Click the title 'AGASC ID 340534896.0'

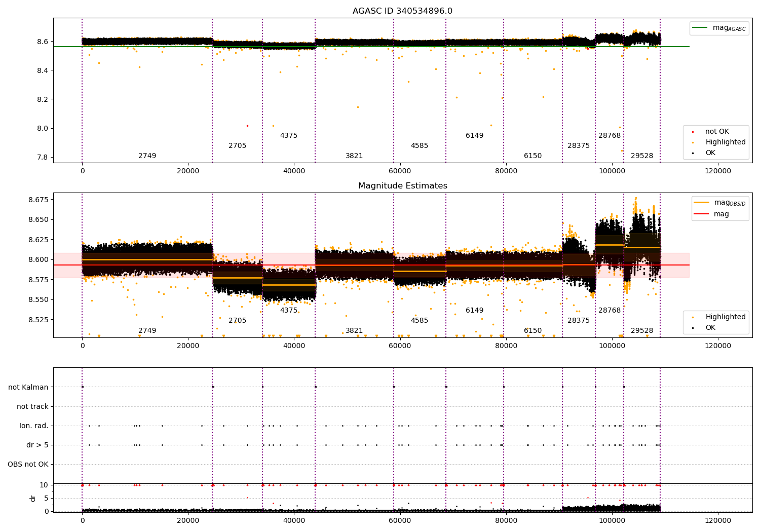pos(402,11)
